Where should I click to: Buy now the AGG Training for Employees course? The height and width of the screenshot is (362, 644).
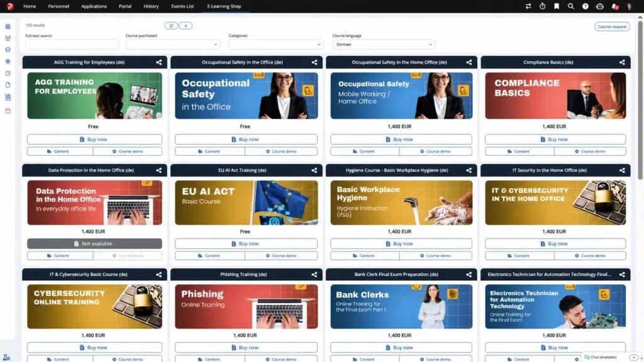[94, 140]
